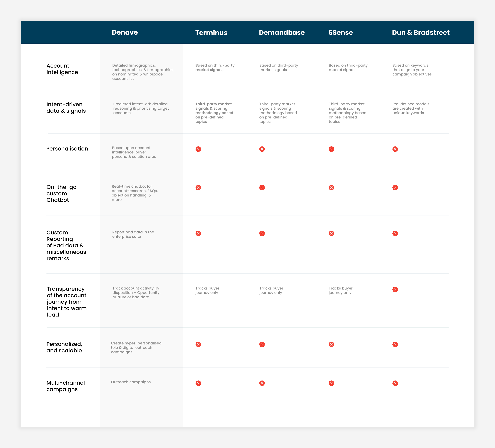Image resolution: width=495 pixels, height=448 pixels.
Task: Click 'Based on keywords that align' cell
Action: pos(412,70)
